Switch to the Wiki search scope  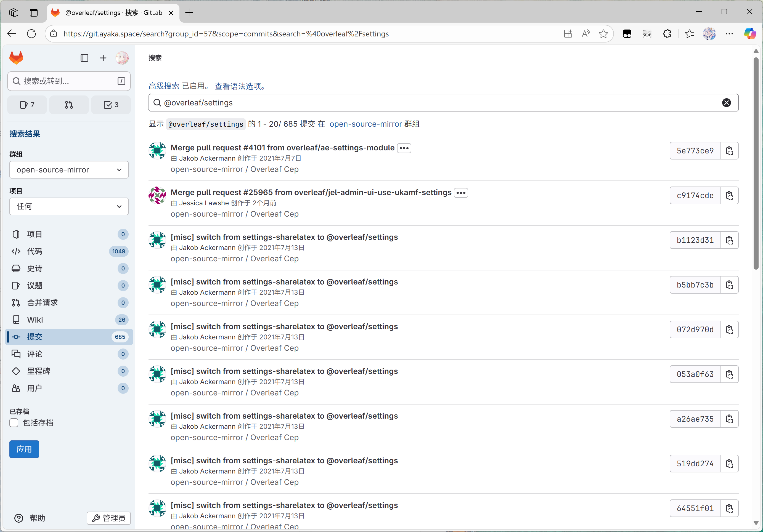[35, 320]
